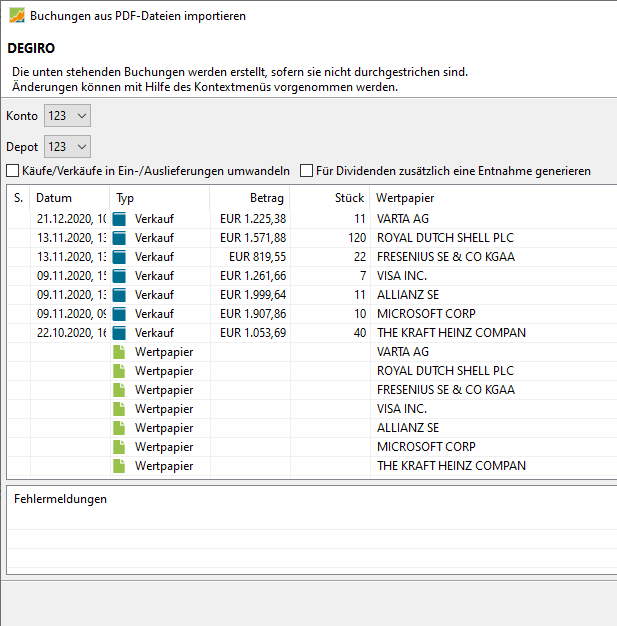This screenshot has width=617, height=626.
Task: Select ALLIANZ SE in the Wertpapier row
Action: 408,428
